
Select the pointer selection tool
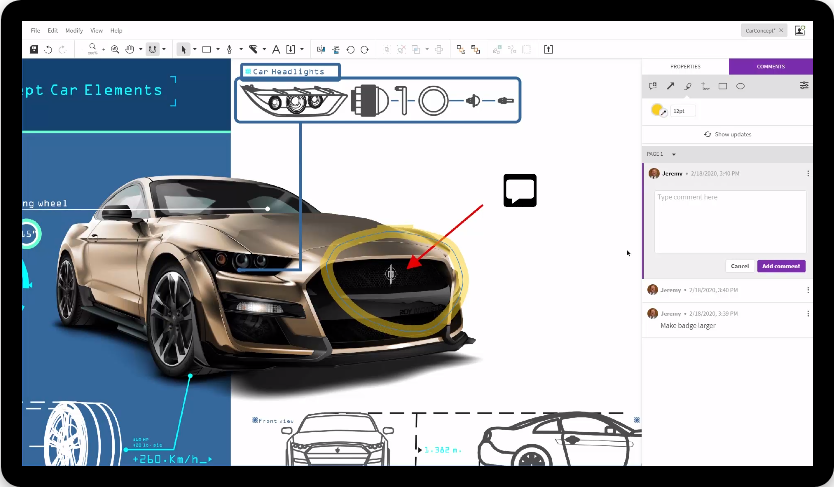pyautogui.click(x=182, y=49)
